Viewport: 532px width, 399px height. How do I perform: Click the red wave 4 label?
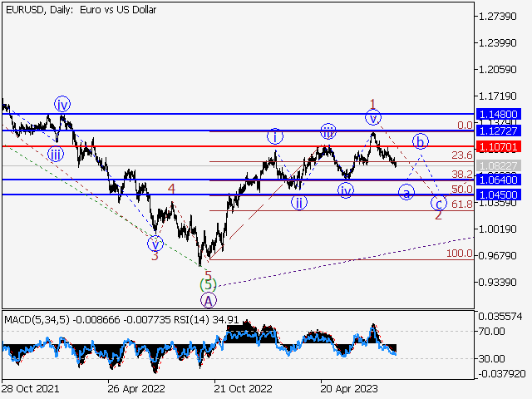(171, 189)
